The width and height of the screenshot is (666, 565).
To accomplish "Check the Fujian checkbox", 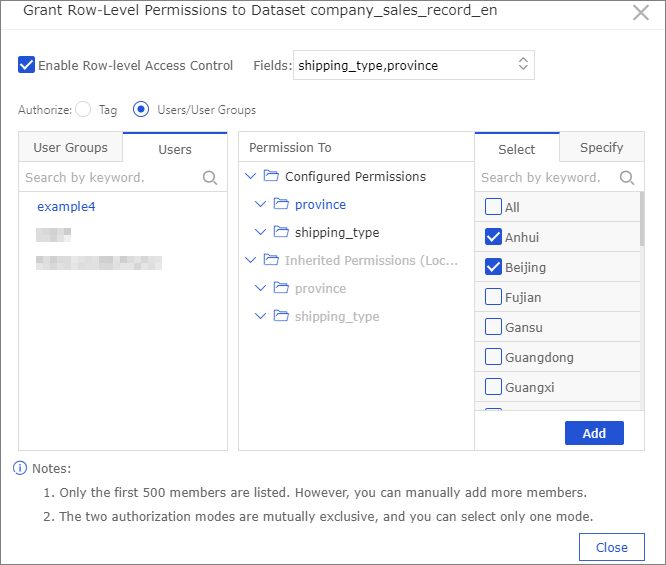I will click(493, 297).
